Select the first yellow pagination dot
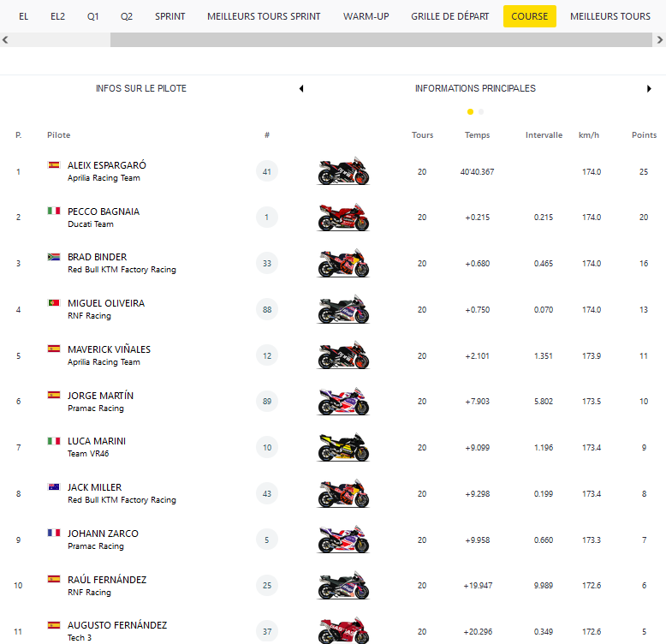Viewport: 666px width, 644px height. [x=470, y=111]
